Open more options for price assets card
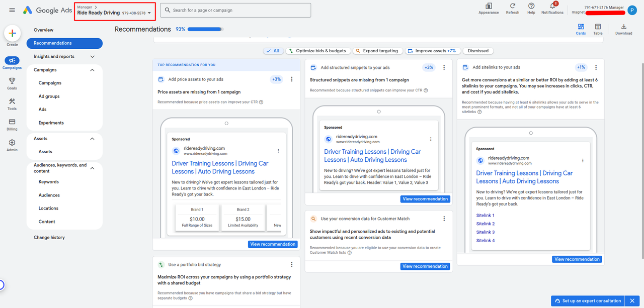This screenshot has width=644, height=308. [x=292, y=79]
